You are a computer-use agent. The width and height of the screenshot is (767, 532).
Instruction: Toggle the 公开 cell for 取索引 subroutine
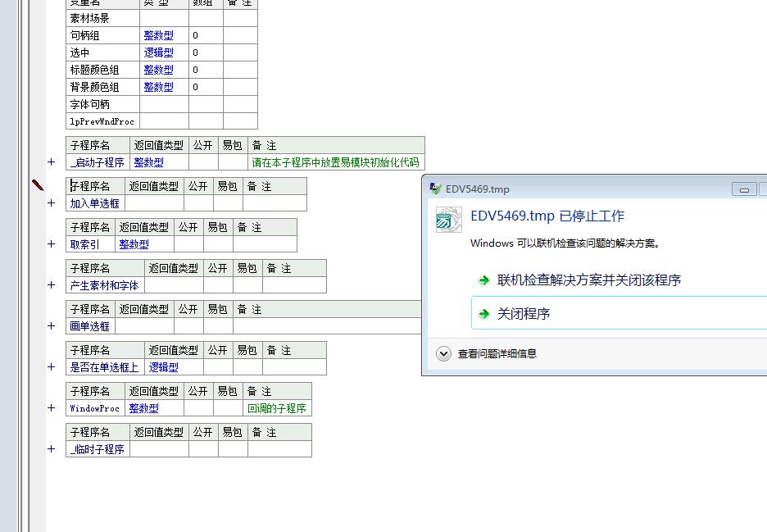(x=188, y=244)
